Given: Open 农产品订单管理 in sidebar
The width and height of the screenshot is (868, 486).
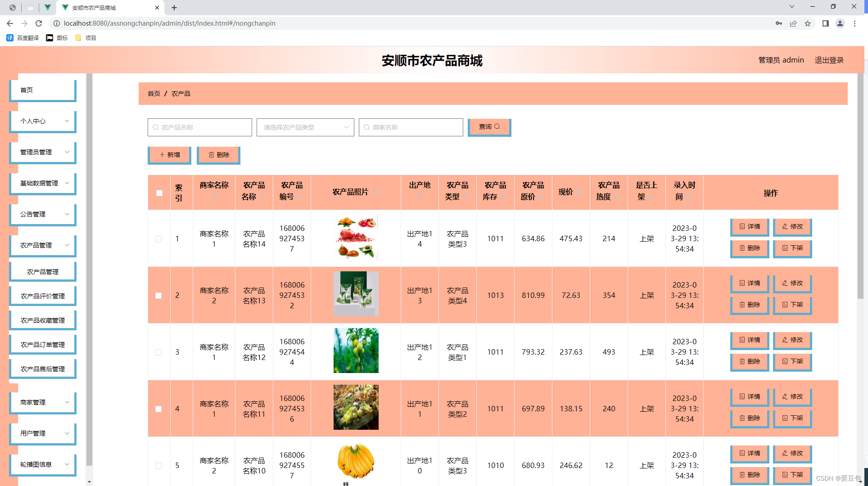Looking at the screenshot, I should coord(43,345).
